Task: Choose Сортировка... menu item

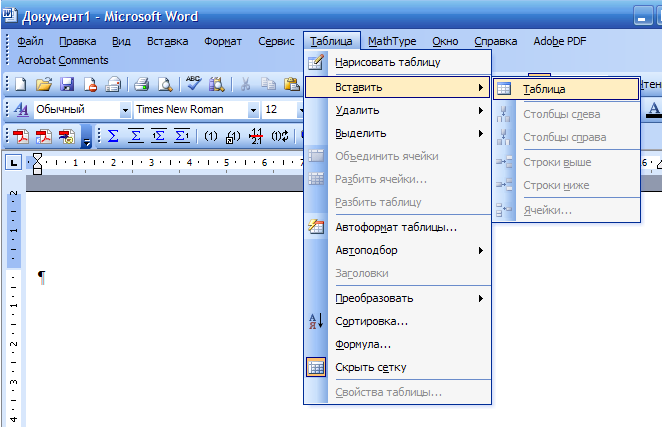Action: coord(397,321)
